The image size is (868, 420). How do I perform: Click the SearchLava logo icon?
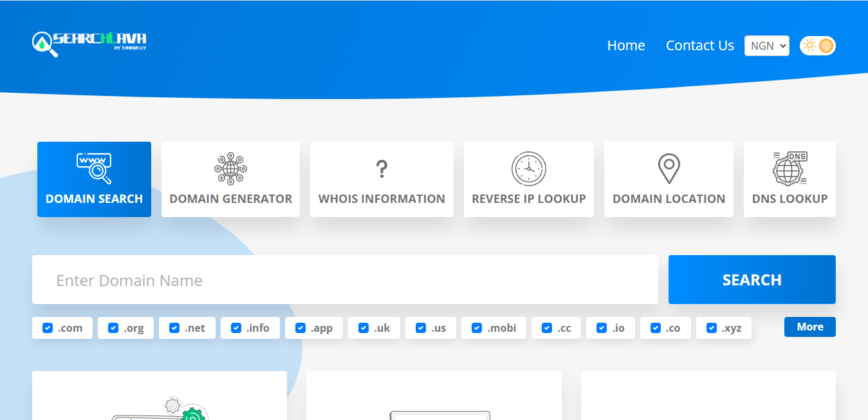(44, 44)
